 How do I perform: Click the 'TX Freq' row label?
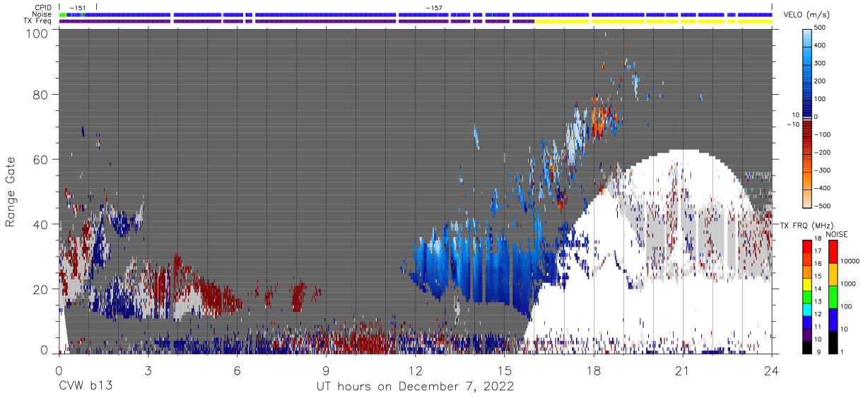37,21
